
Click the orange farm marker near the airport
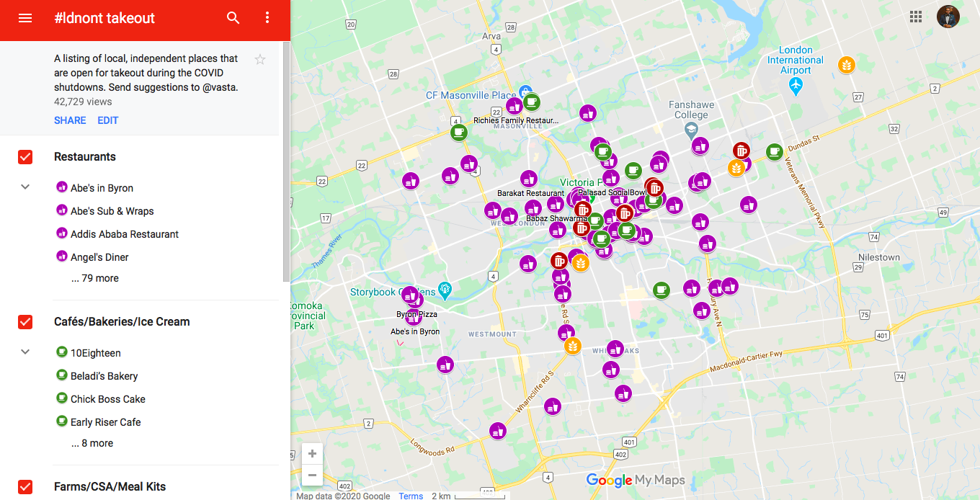click(847, 65)
